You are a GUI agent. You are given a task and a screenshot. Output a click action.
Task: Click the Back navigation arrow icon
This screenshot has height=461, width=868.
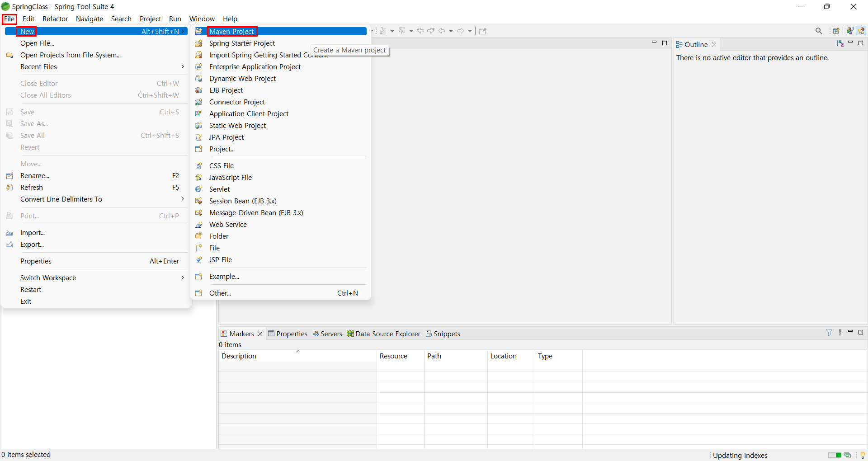click(442, 31)
